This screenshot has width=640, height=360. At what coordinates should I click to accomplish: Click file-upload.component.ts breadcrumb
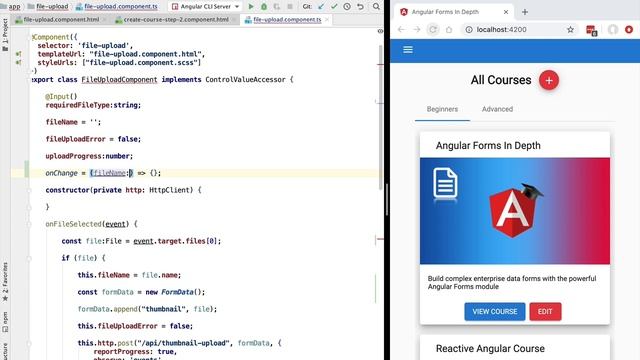click(x=121, y=7)
